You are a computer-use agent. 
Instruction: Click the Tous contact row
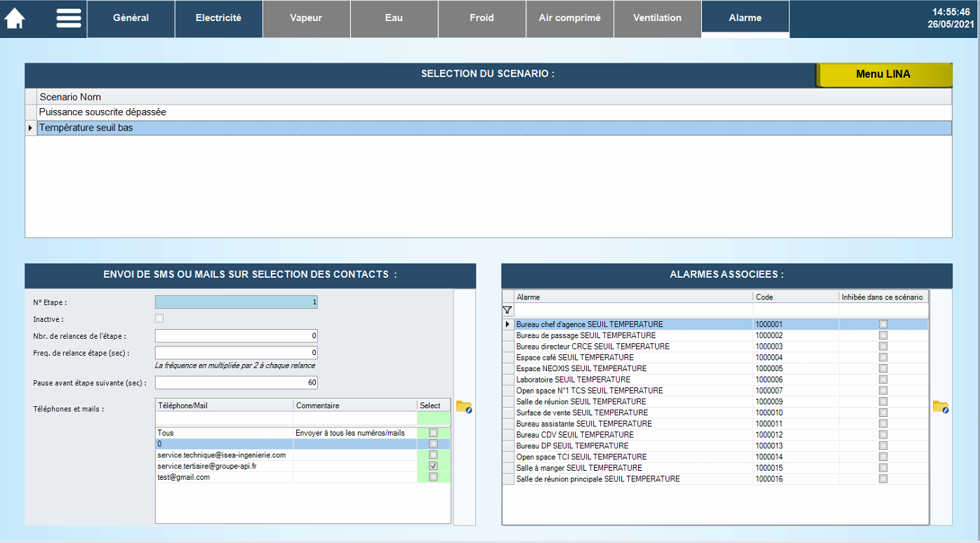pos(303,433)
